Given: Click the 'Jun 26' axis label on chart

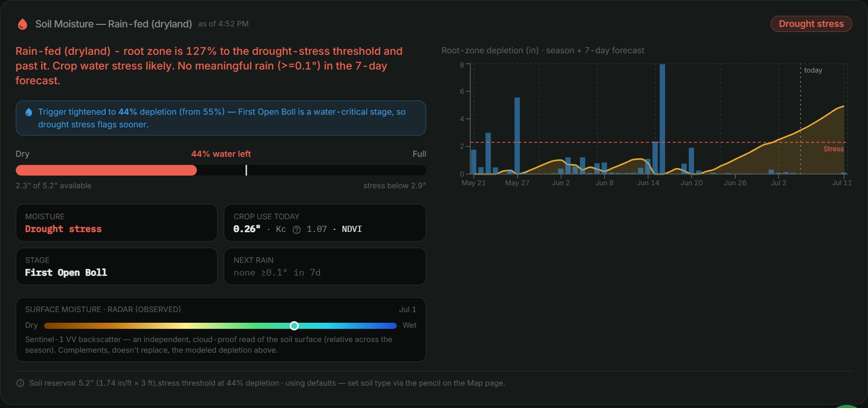Looking at the screenshot, I should pyautogui.click(x=735, y=183).
